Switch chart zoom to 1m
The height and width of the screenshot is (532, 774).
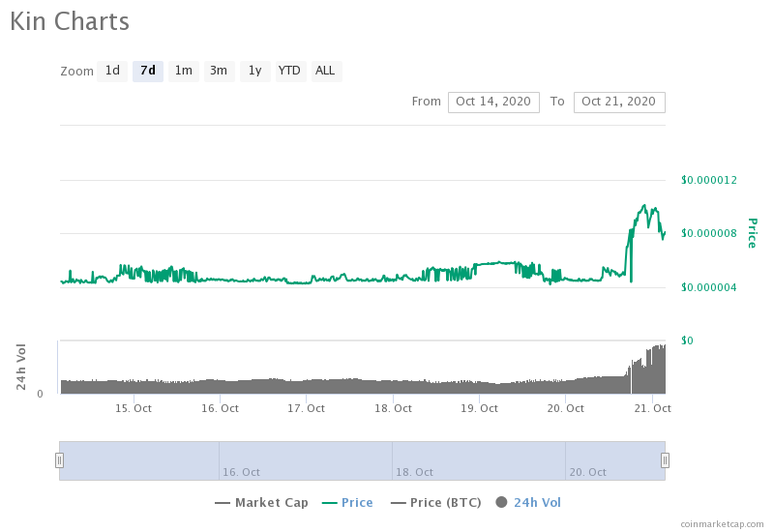pyautogui.click(x=184, y=71)
